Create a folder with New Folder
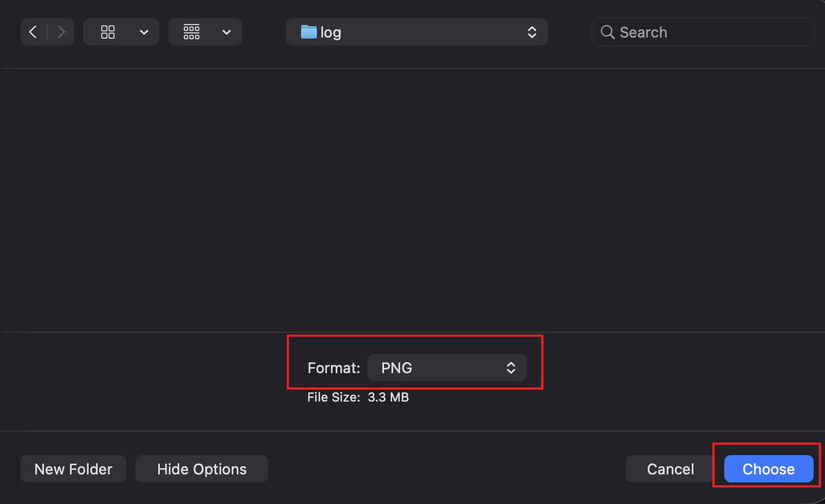Image resolution: width=825 pixels, height=504 pixels. tap(73, 469)
